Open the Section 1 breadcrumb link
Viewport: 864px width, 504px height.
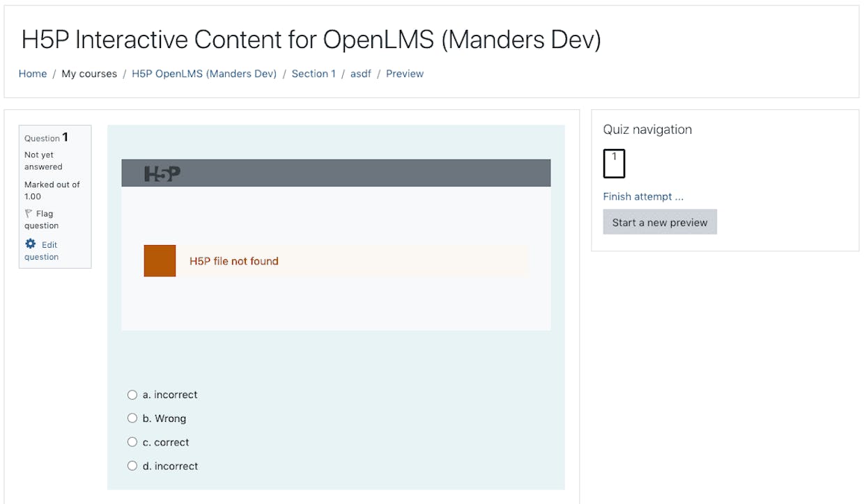point(314,74)
